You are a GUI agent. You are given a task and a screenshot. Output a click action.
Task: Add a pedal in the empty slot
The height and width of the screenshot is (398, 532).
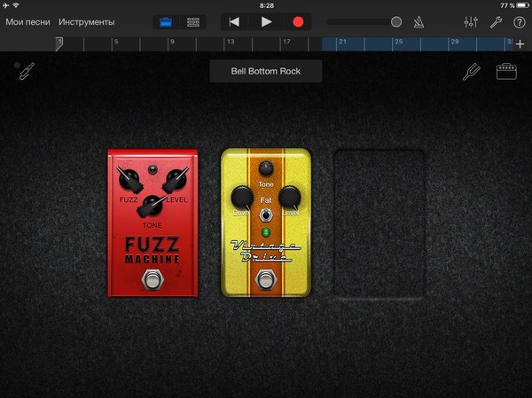[379, 223]
